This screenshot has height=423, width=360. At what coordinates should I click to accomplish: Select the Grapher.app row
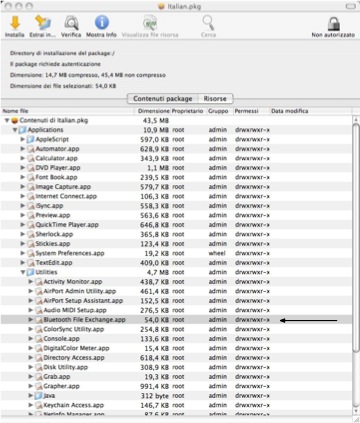(x=176, y=386)
